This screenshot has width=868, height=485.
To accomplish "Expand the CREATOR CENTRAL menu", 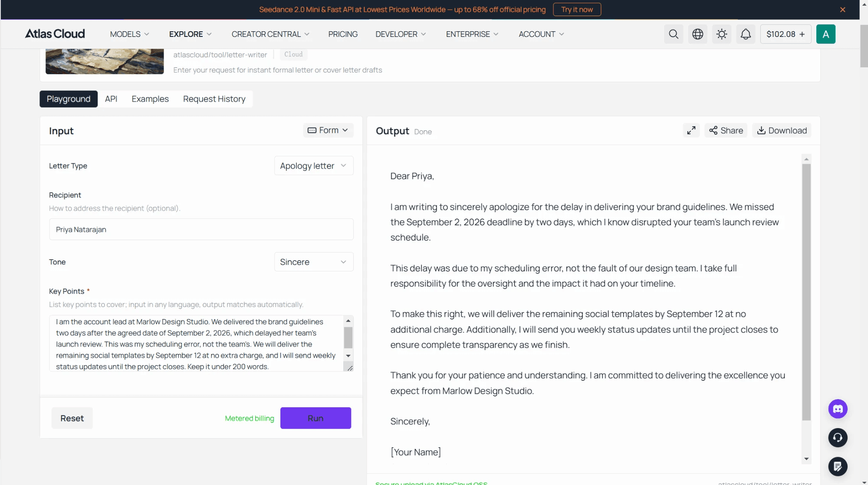I will point(270,34).
